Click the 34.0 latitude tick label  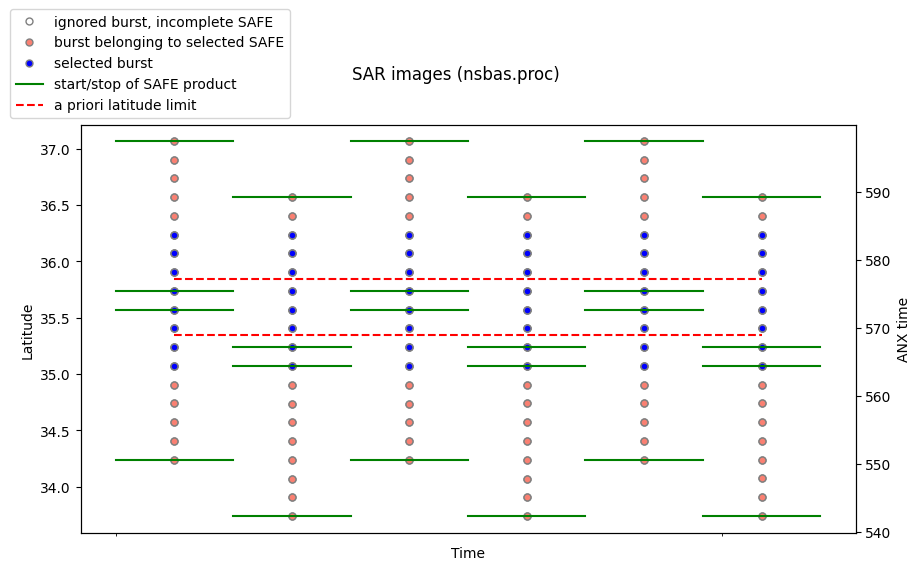click(55, 488)
